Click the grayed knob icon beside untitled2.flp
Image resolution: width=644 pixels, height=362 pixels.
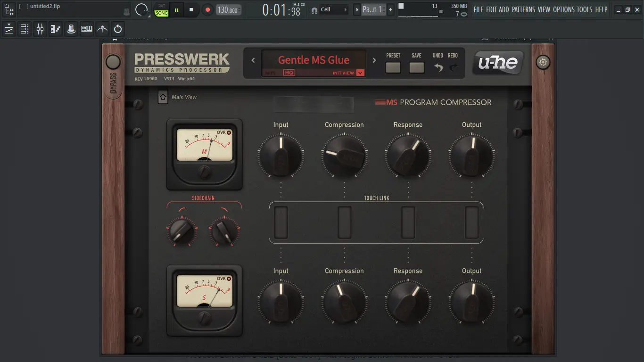point(126,11)
